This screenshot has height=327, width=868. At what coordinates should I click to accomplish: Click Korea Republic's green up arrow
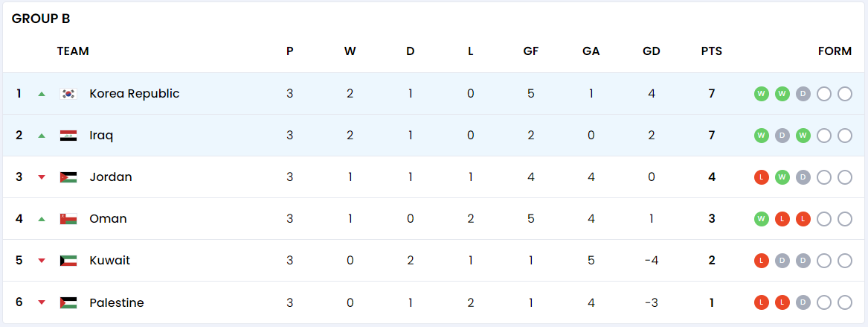[x=42, y=94]
